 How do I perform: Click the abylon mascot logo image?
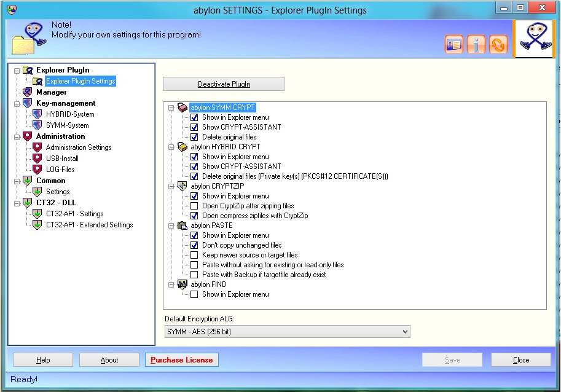pos(534,39)
